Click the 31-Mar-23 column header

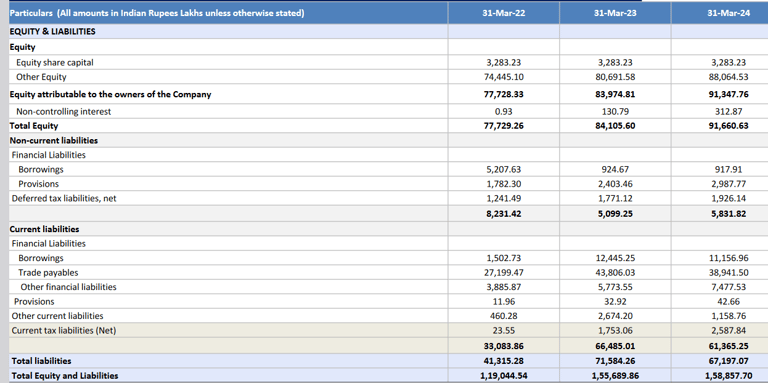(615, 13)
